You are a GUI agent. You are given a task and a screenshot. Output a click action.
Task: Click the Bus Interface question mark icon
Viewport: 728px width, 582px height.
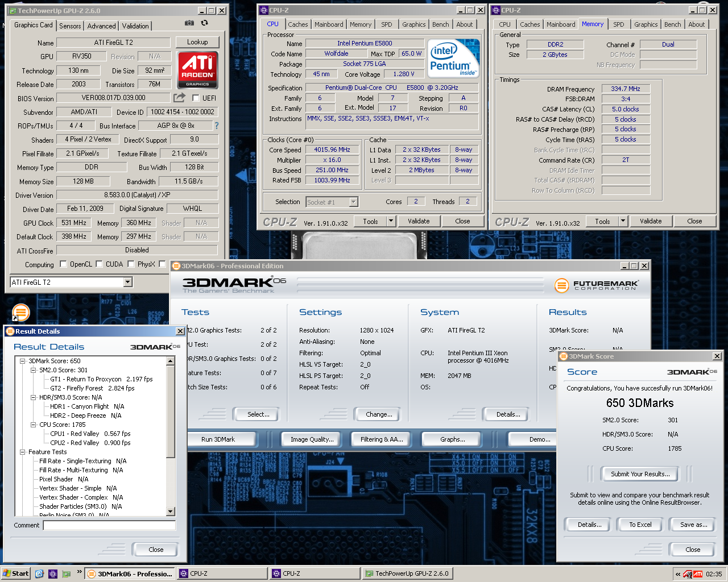click(216, 126)
